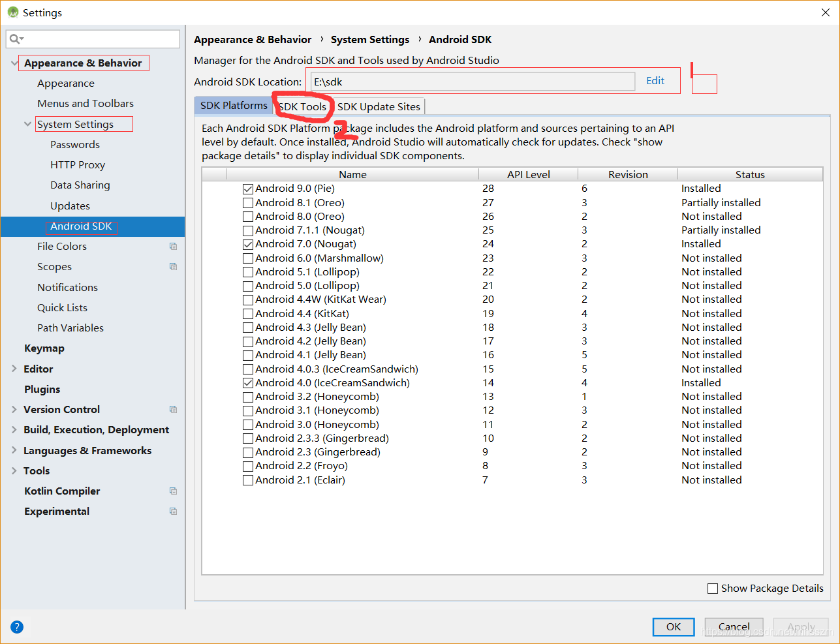The height and width of the screenshot is (644, 840).
Task: Select the Android 5.1 (Lollipop) row name
Action: (x=307, y=272)
